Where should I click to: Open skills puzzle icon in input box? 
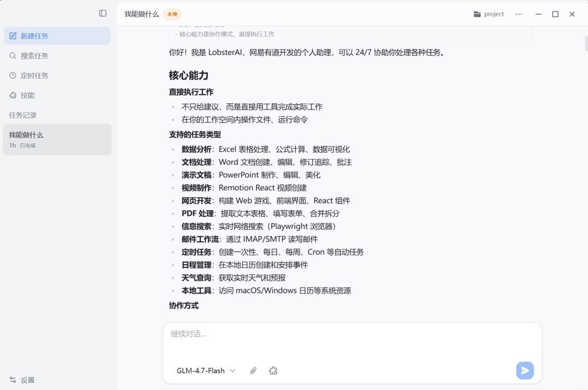(273, 370)
